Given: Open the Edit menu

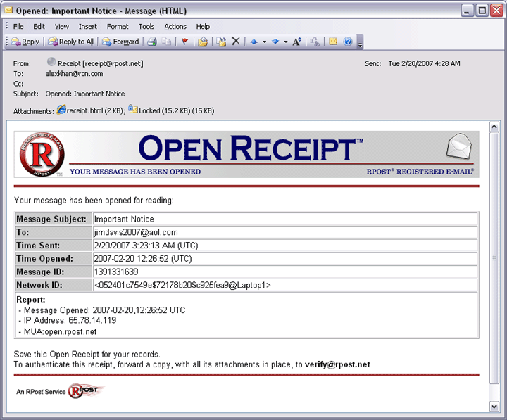Looking at the screenshot, I should pos(39,27).
